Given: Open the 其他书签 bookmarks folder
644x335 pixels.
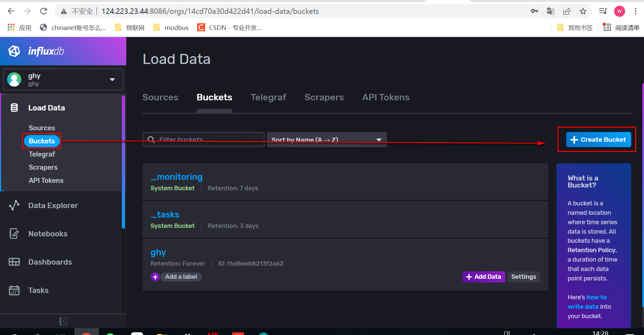Looking at the screenshot, I should click(x=575, y=28).
